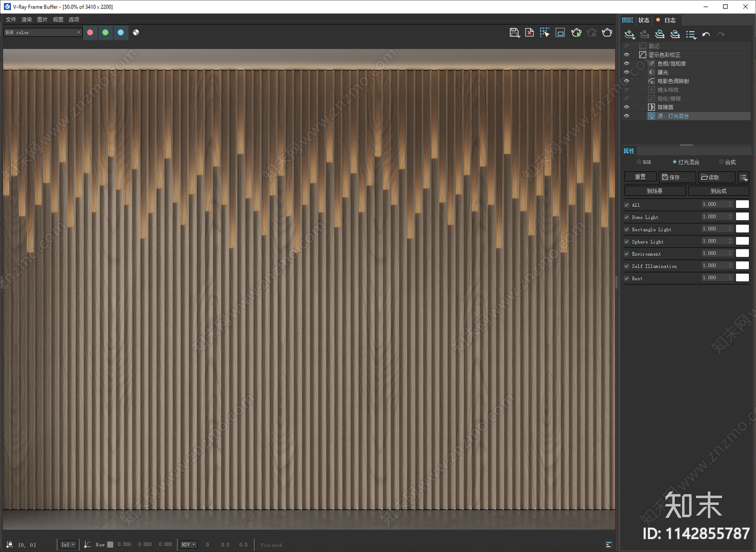Viewport: 756px width, 552px height.
Task: Show the Lens Effects layer
Action: (x=627, y=90)
